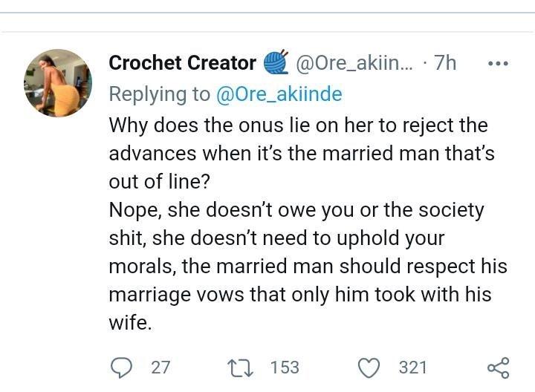Click the line starting "marriage vows"
This screenshot has width=535, height=392.
299,295
